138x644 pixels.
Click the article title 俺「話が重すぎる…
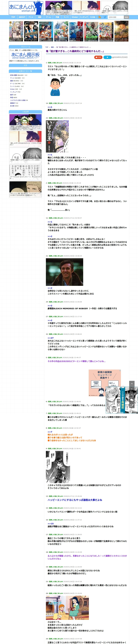(75, 51)
